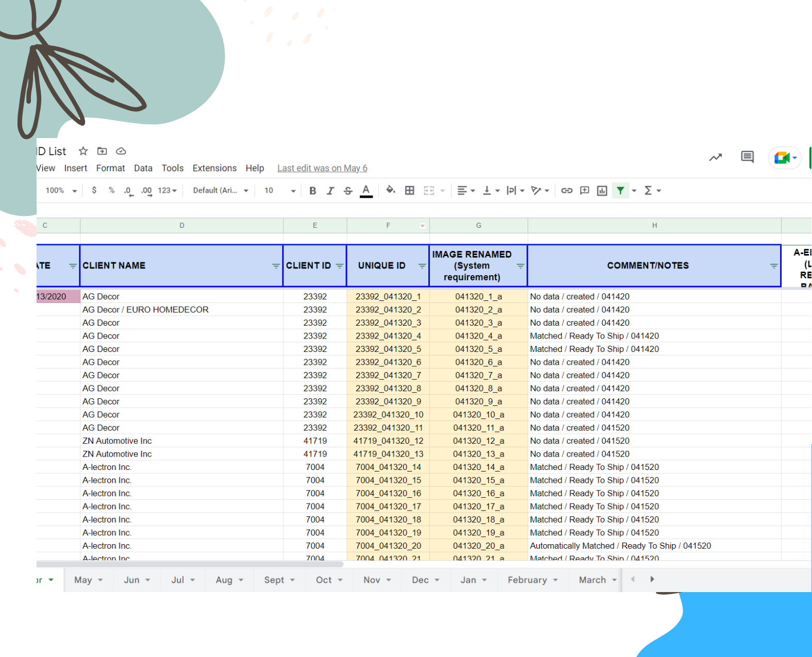Open the Format menu
Screen dimensions: 812x657
coord(110,168)
